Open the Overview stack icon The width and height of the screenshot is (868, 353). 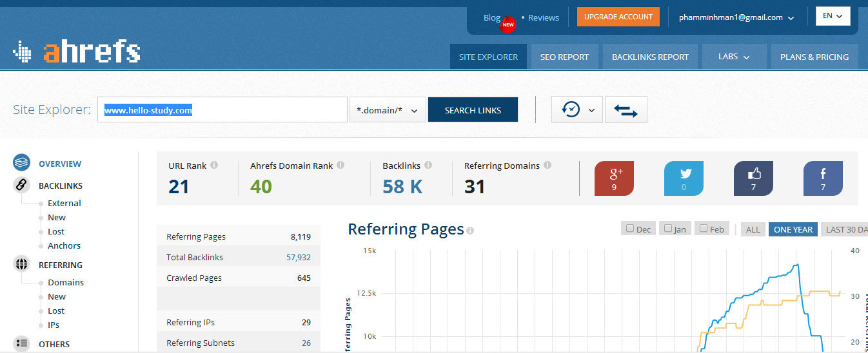pos(22,162)
